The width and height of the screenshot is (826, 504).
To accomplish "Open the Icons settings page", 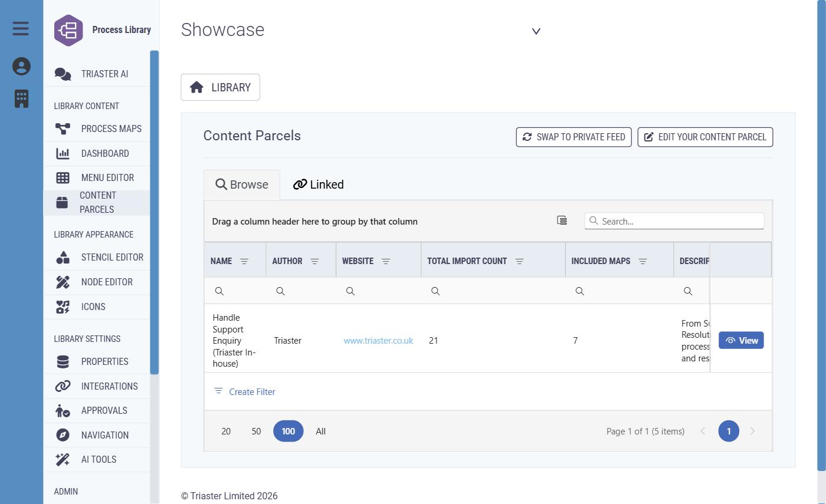I will pos(97,307).
